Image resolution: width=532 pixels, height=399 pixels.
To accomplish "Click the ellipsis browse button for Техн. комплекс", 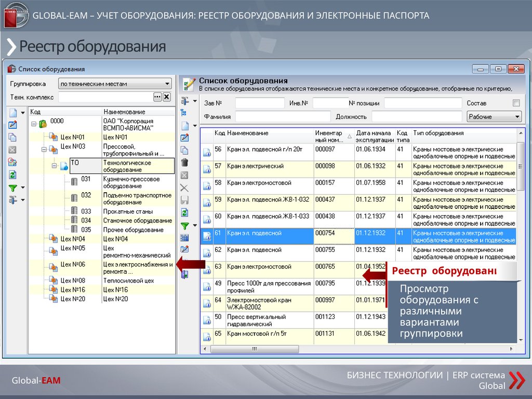I will click(157, 97).
